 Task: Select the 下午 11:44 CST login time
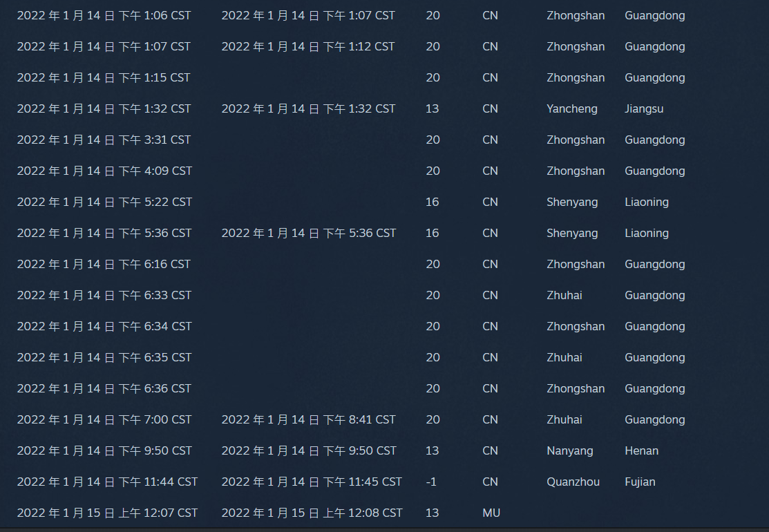tap(107, 482)
